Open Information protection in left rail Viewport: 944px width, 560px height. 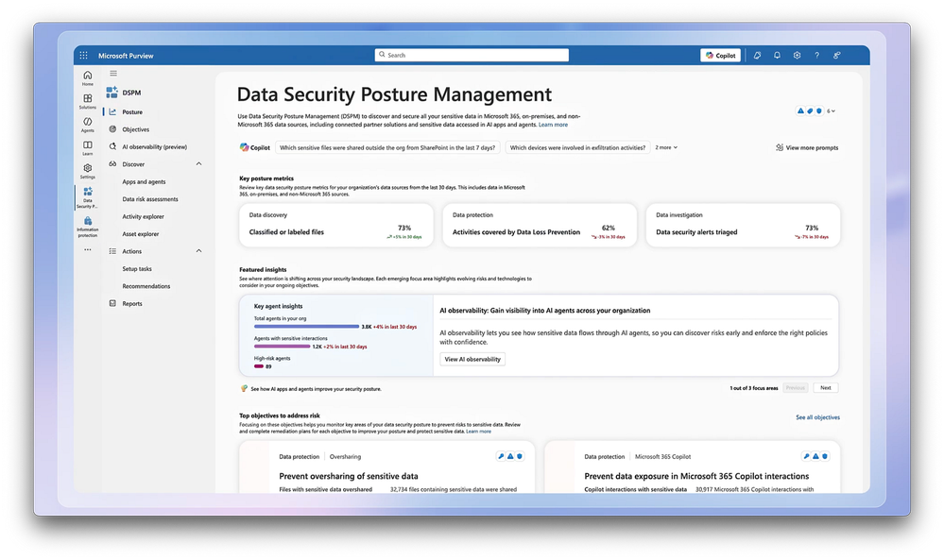(x=87, y=227)
